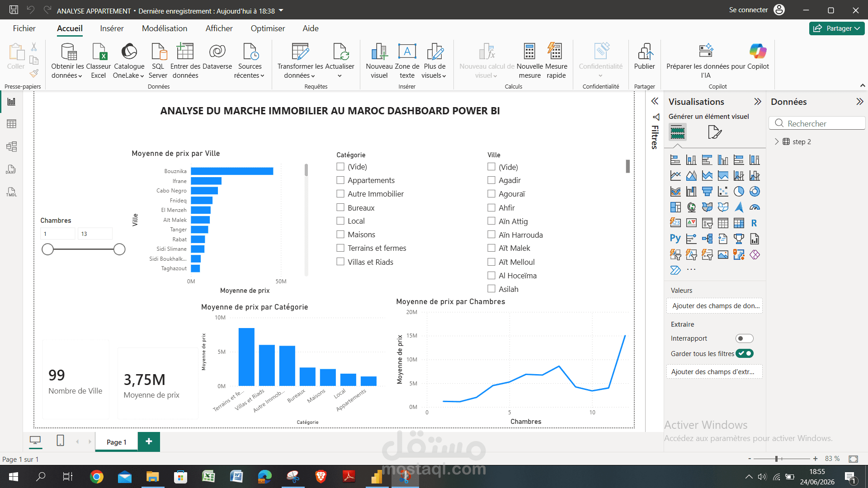Switch to Table view icon in sidebar
The width and height of the screenshot is (868, 488).
[12, 124]
